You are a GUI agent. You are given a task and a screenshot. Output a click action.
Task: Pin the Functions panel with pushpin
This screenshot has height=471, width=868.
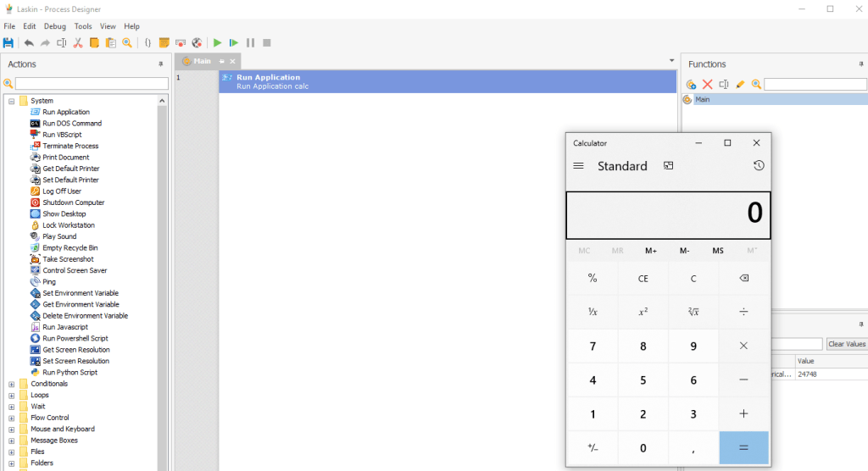click(x=861, y=64)
